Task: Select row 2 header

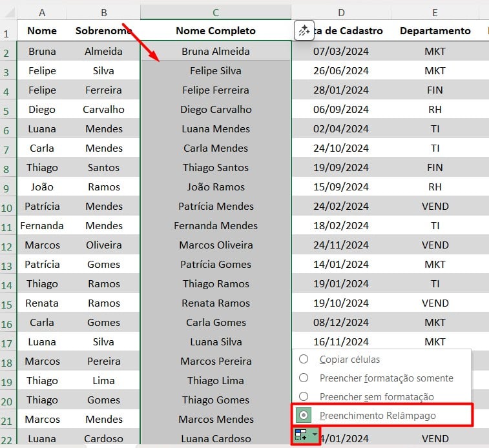Action: 6,52
